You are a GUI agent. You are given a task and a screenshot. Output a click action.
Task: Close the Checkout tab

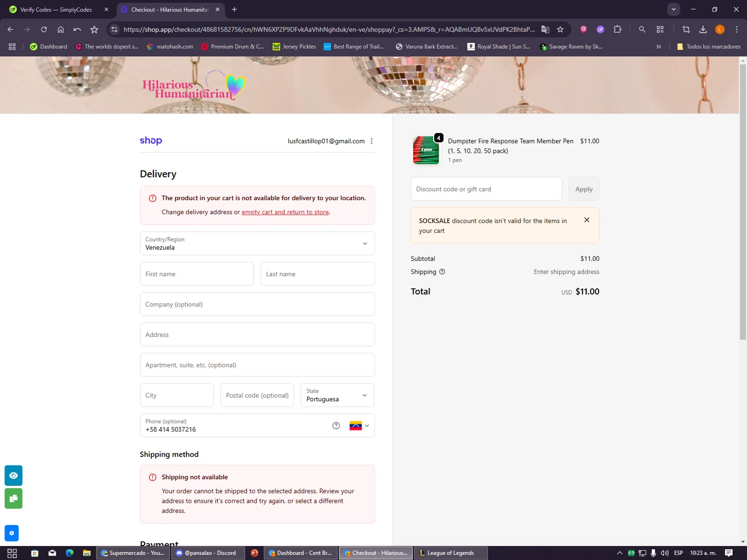[x=218, y=9]
